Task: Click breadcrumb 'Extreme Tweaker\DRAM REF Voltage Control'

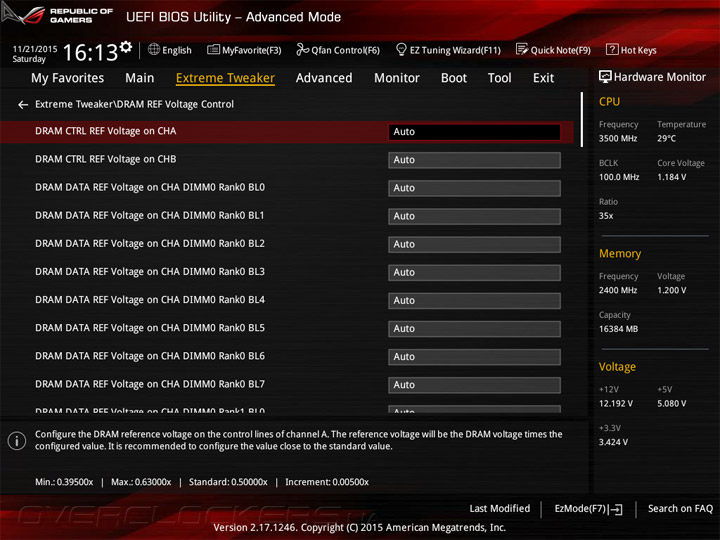Action: pos(135,104)
